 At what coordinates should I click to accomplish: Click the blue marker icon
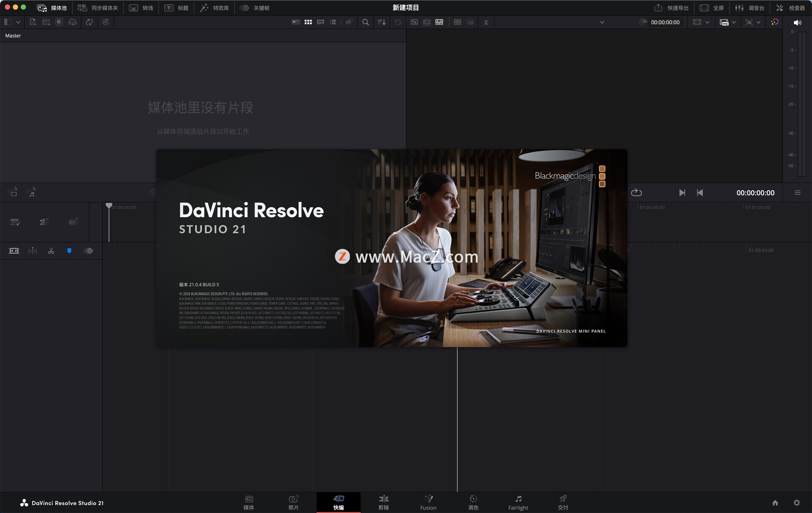(69, 251)
